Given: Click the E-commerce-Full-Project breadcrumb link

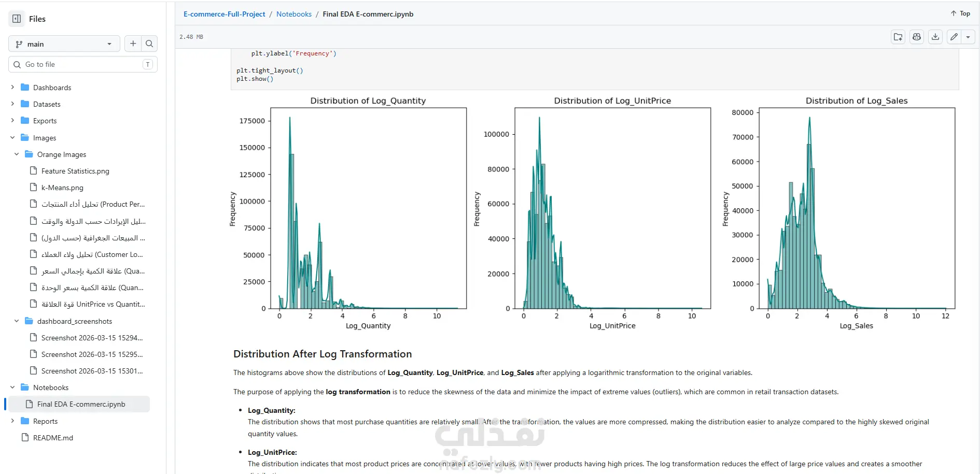Looking at the screenshot, I should click(224, 14).
